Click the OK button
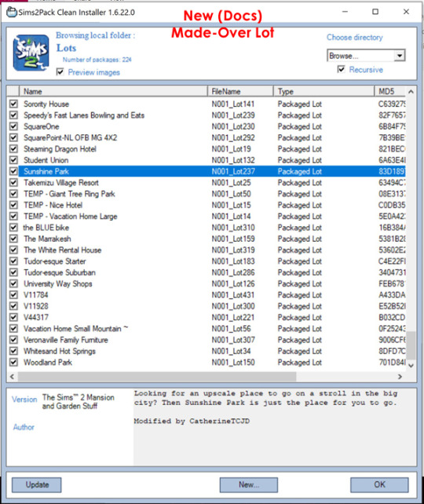424x504 pixels. [x=379, y=484]
